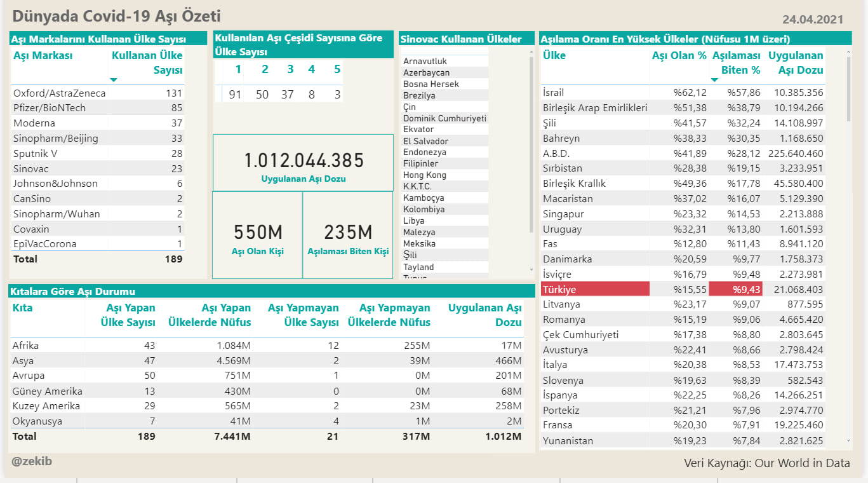Sort by the Aşı Markası column header
This screenshot has height=483, width=868.
[x=43, y=55]
